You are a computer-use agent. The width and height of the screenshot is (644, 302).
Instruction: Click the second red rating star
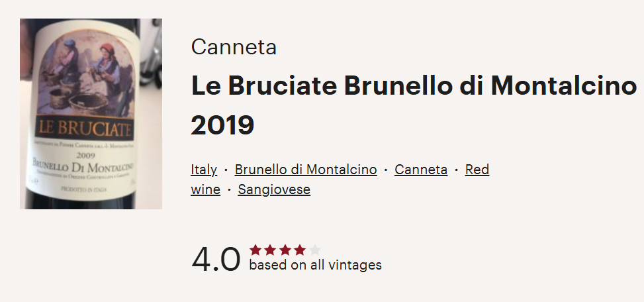tap(270, 250)
